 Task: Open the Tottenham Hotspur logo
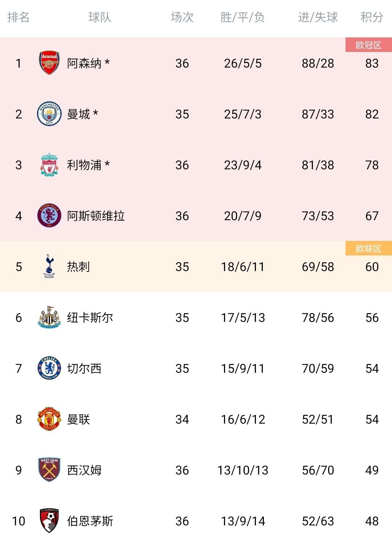pyautogui.click(x=49, y=267)
